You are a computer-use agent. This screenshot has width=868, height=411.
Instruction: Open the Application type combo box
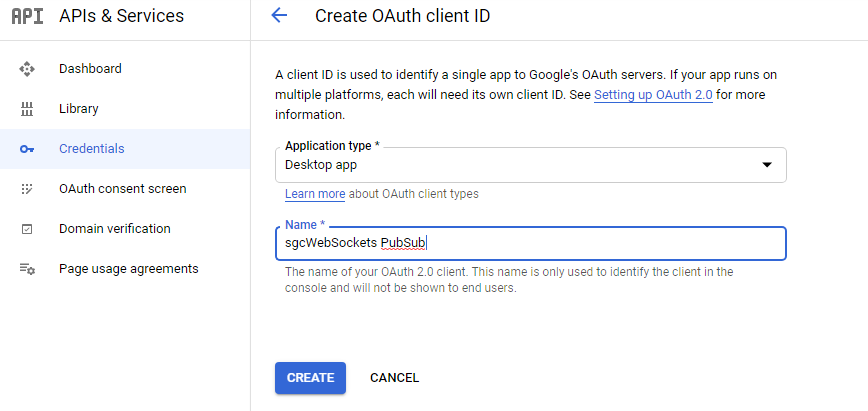520,165
